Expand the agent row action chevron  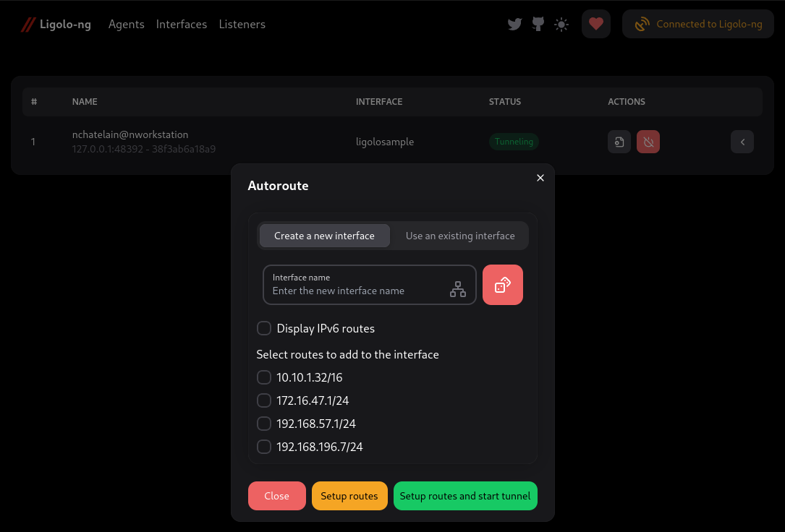[x=742, y=142]
